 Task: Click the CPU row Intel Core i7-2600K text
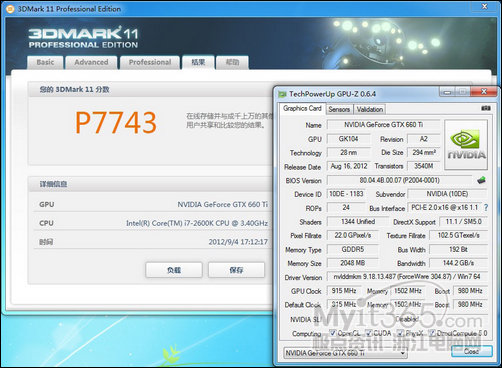click(197, 223)
